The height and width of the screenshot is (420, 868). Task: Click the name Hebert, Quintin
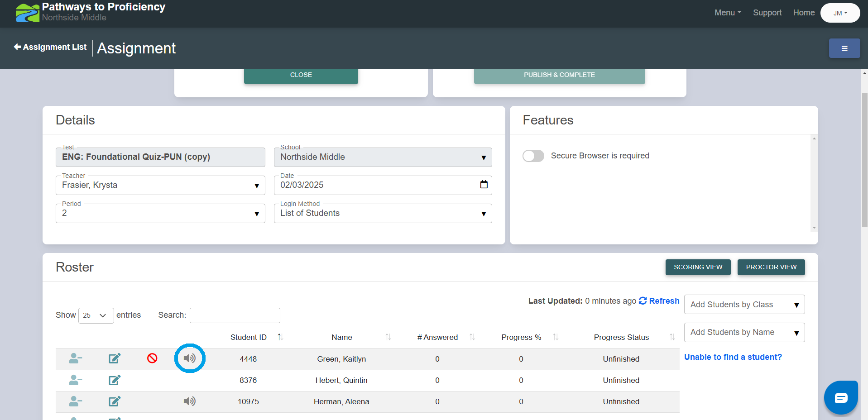click(341, 380)
